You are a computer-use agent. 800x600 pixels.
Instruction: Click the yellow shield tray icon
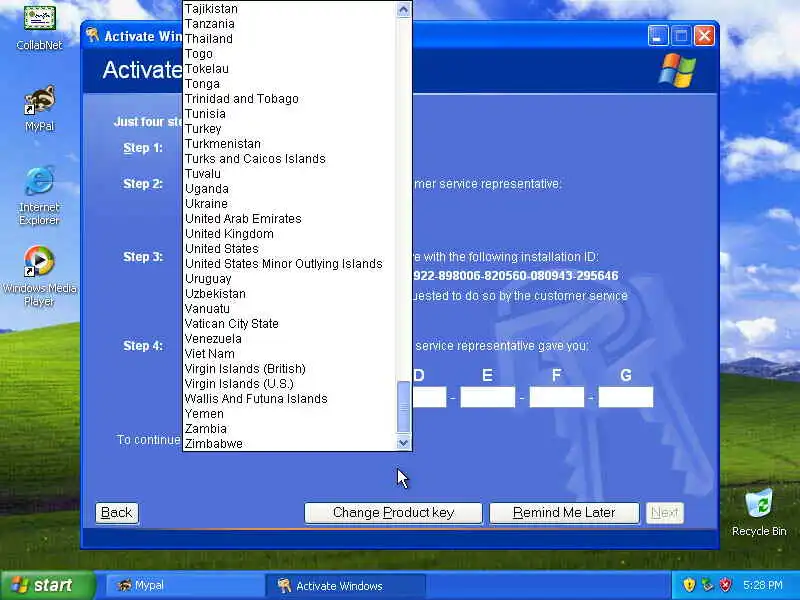pos(689,585)
